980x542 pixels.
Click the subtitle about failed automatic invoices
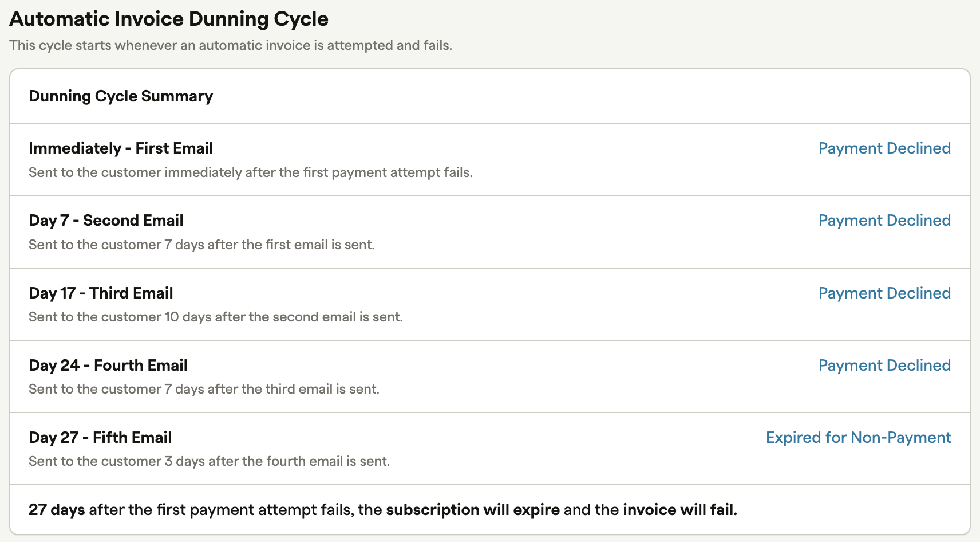(231, 45)
